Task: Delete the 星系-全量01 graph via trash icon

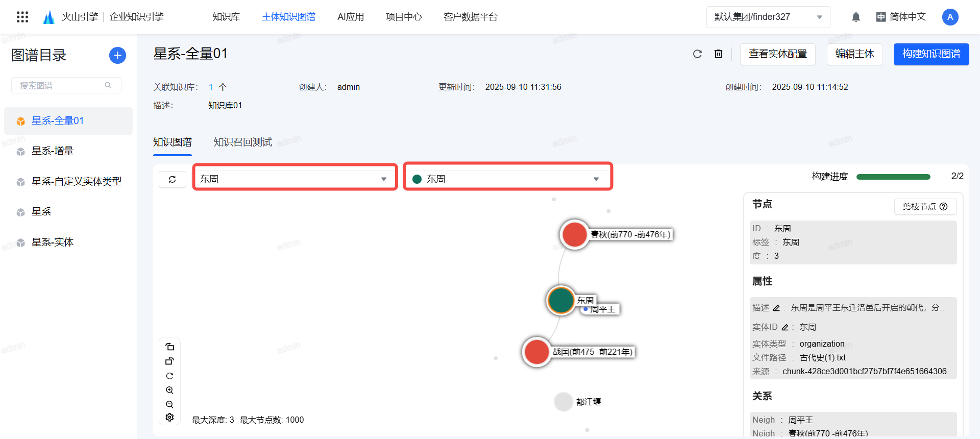Action: point(718,54)
